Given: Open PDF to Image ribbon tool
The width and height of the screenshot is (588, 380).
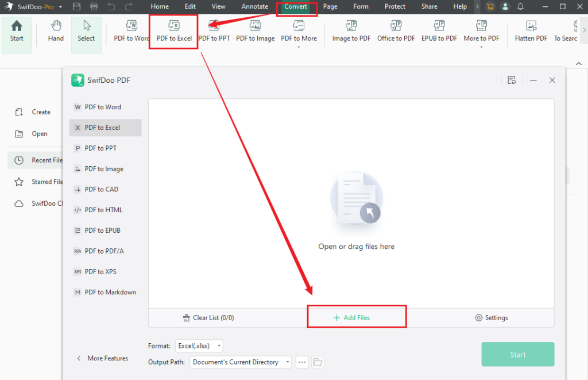Looking at the screenshot, I should tap(255, 32).
